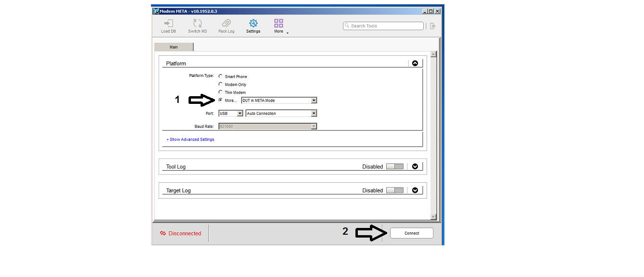Expand the Target Log section
The width and height of the screenshot is (644, 277).
coord(415,190)
